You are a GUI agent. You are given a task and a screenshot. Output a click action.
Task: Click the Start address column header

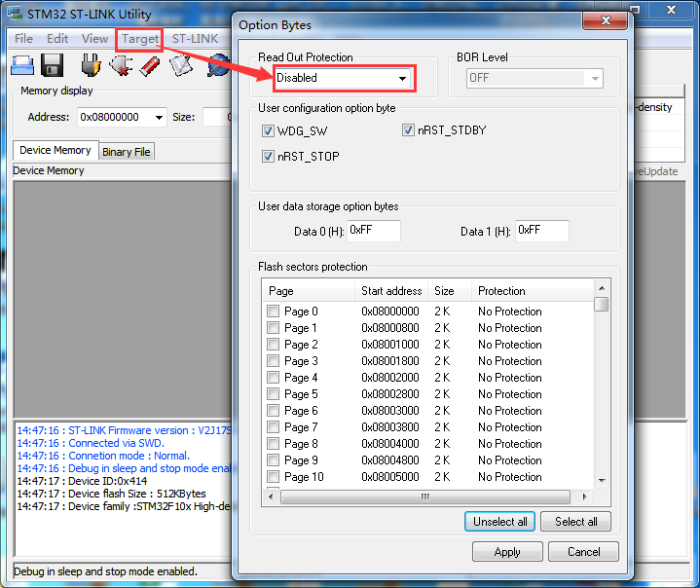391,291
